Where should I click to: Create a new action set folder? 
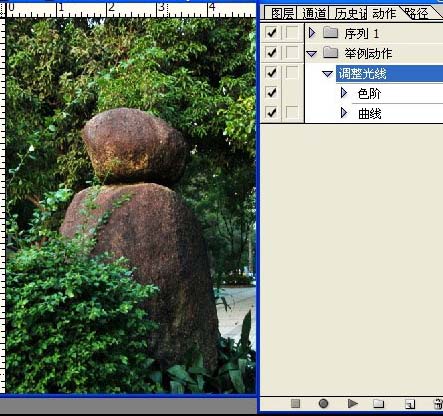click(378, 404)
